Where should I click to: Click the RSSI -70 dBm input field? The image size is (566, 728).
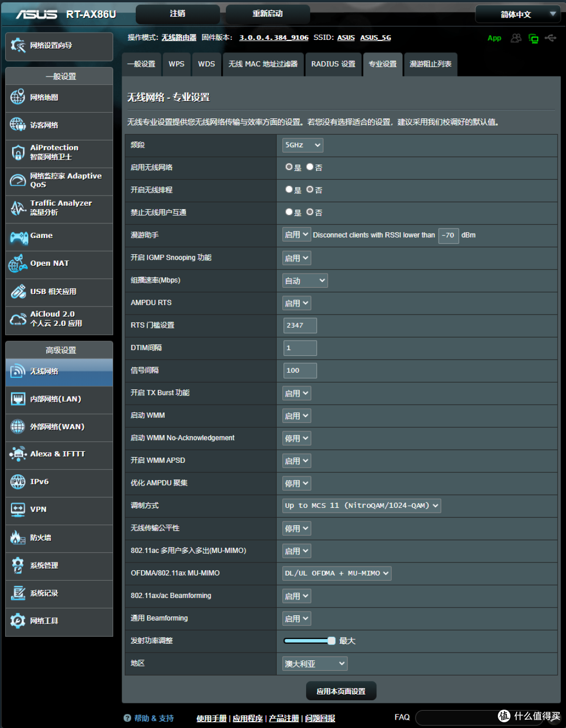[449, 235]
